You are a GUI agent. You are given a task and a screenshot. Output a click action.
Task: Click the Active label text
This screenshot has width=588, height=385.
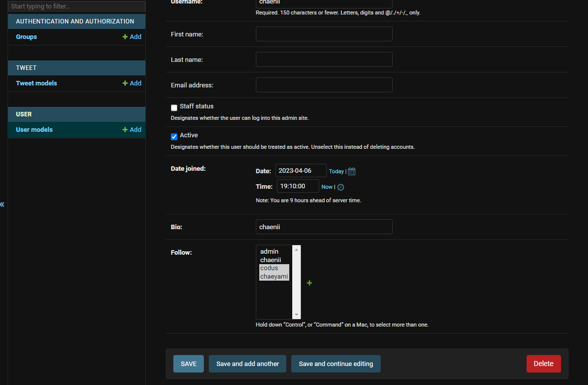point(189,135)
